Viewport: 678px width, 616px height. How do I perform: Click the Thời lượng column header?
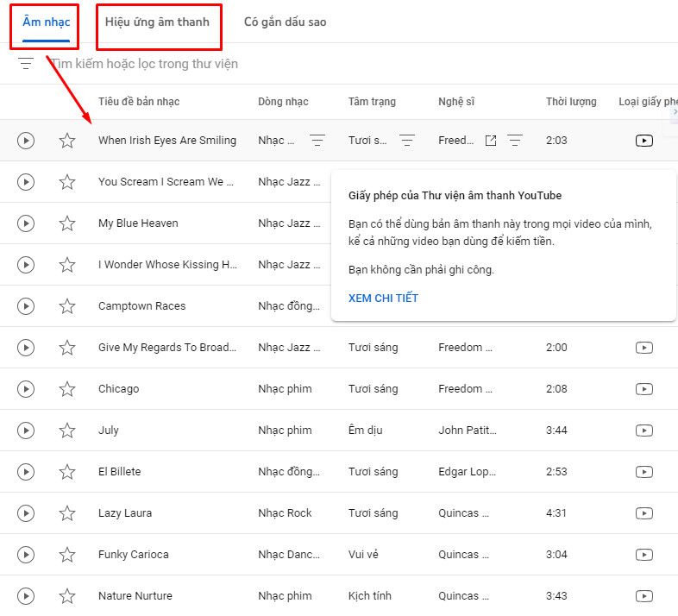coord(570,102)
